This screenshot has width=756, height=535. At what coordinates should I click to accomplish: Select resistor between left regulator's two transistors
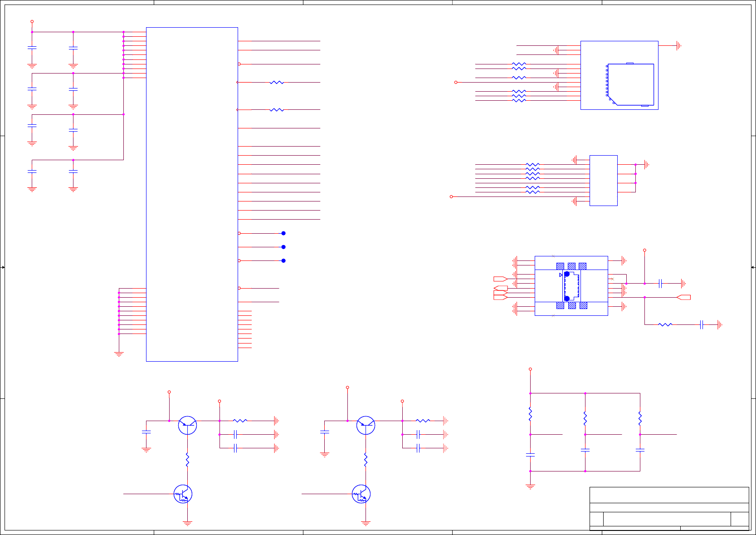[187, 460]
